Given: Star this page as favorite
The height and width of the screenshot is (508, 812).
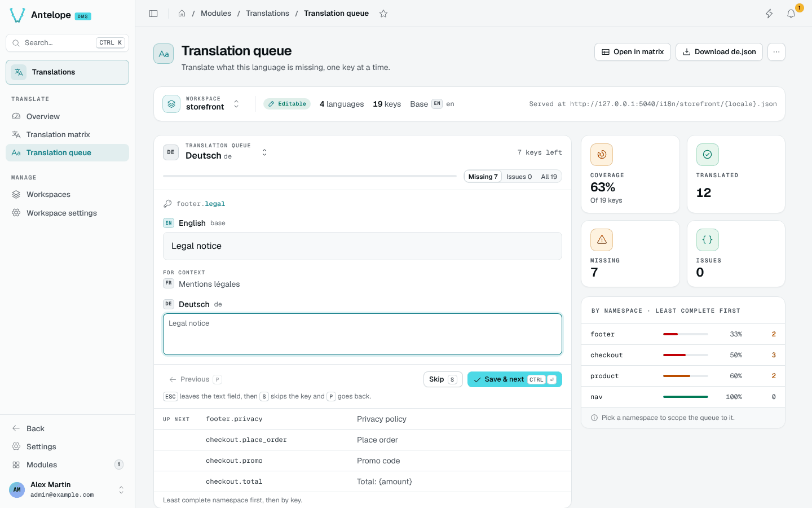Looking at the screenshot, I should (383, 14).
